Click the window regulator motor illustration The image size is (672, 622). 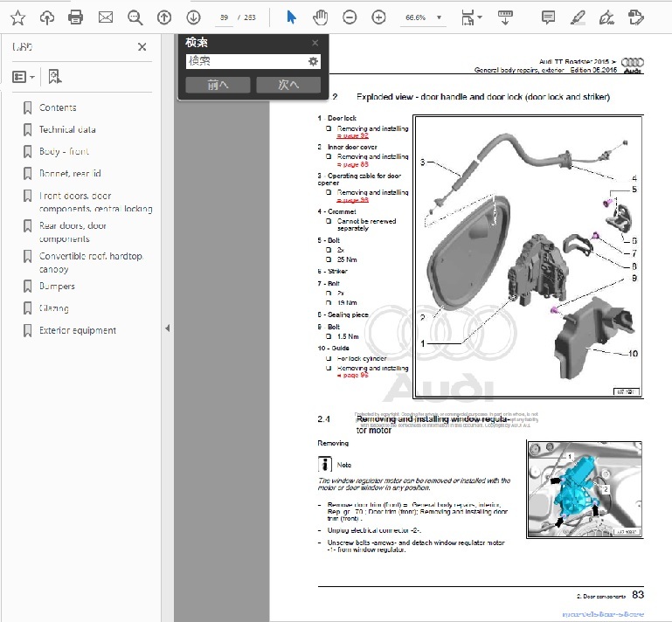pyautogui.click(x=585, y=489)
